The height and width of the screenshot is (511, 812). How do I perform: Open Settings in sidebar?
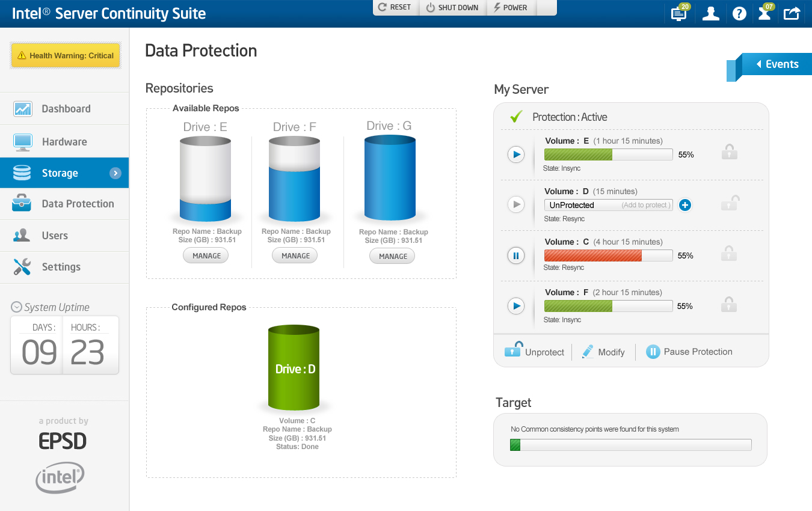click(x=64, y=267)
